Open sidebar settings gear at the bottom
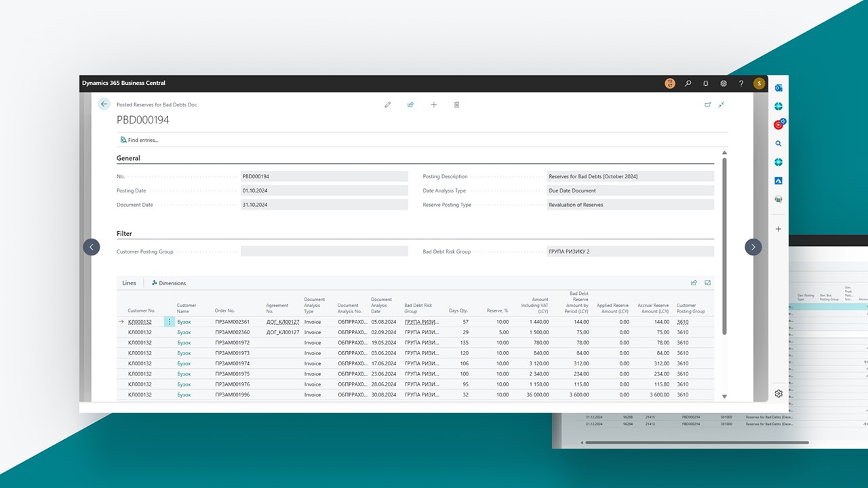 point(778,394)
